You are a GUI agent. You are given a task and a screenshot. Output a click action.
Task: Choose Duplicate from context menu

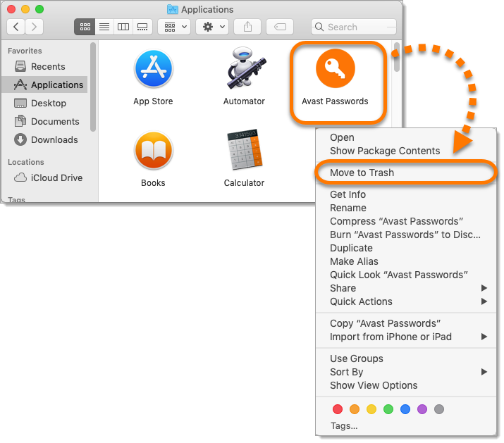(x=406, y=249)
